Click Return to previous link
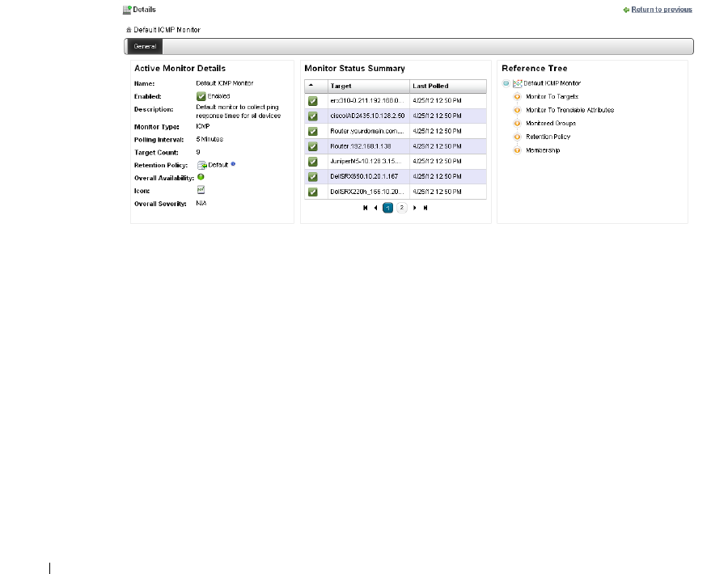The width and height of the screenshot is (728, 574). [x=662, y=10]
